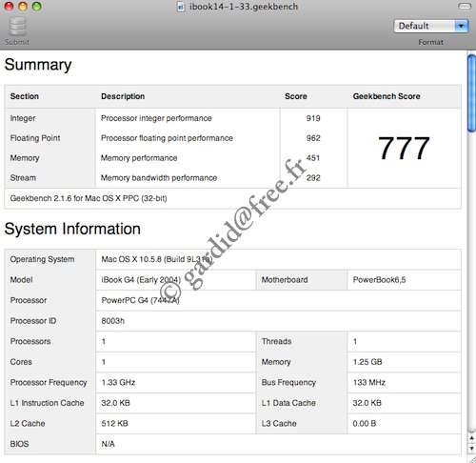The width and height of the screenshot is (476, 463).
Task: Click the Score column header
Action: (296, 96)
